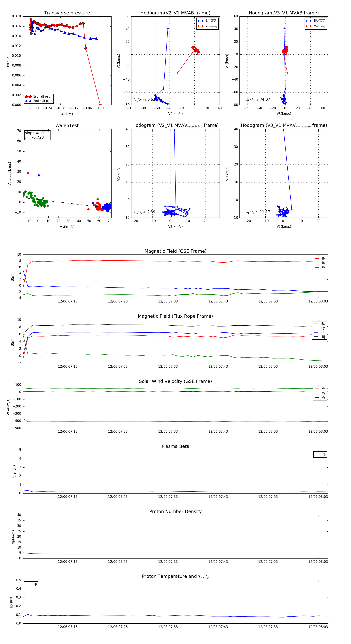Click the Tp legend in Proton Temperature plot
Screen dimensions: 351x644
click(31, 584)
